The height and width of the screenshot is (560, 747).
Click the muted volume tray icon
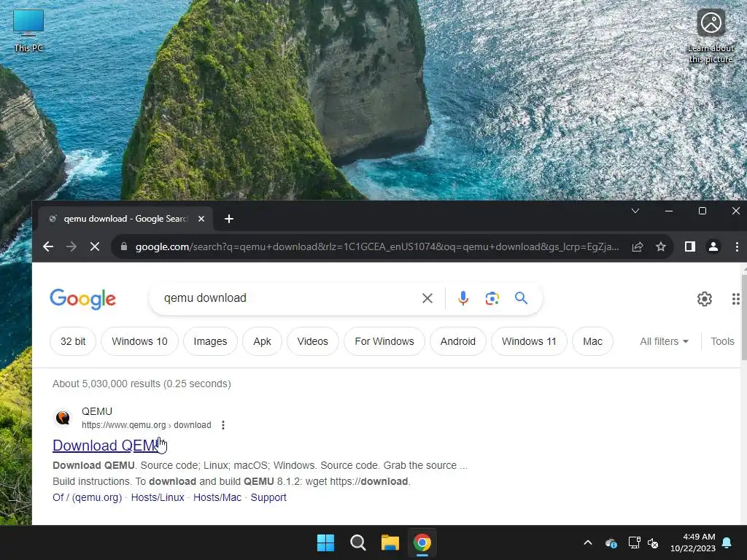[653, 542]
